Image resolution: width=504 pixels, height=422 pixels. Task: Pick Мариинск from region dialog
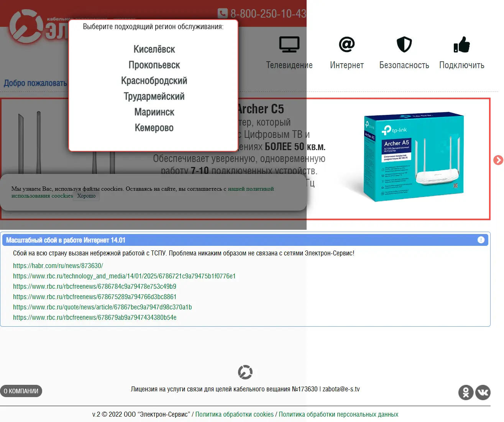tap(154, 112)
